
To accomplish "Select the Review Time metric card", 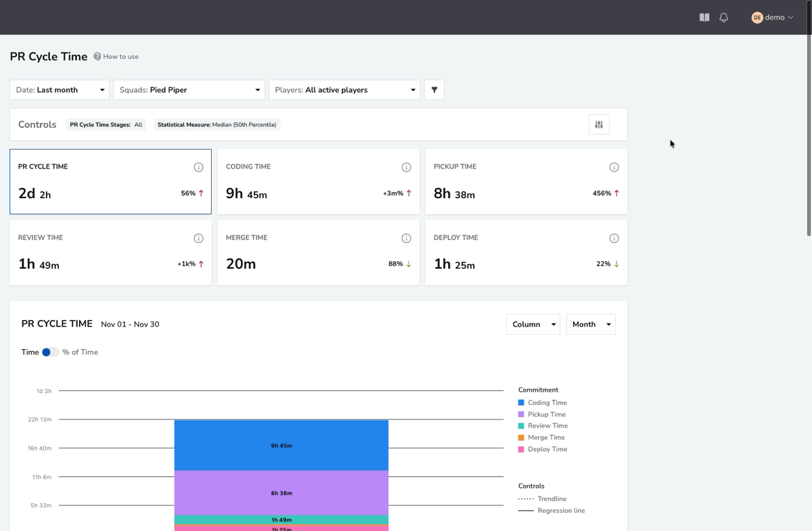I will (110, 252).
